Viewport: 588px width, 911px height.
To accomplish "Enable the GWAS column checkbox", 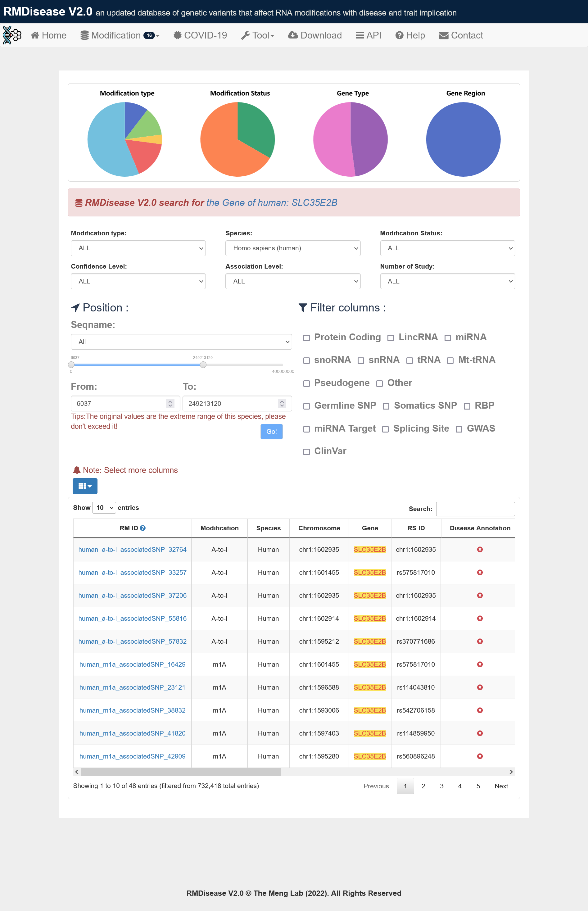I will 459,429.
